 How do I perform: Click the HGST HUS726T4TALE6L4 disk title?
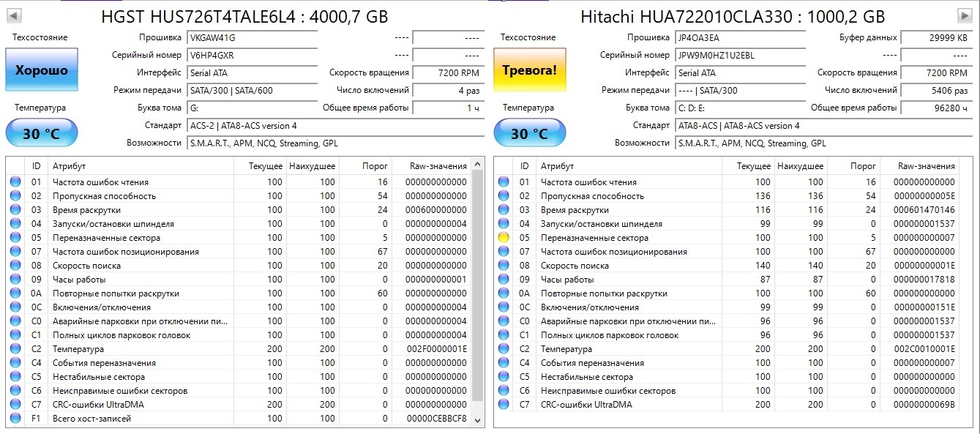tap(244, 17)
